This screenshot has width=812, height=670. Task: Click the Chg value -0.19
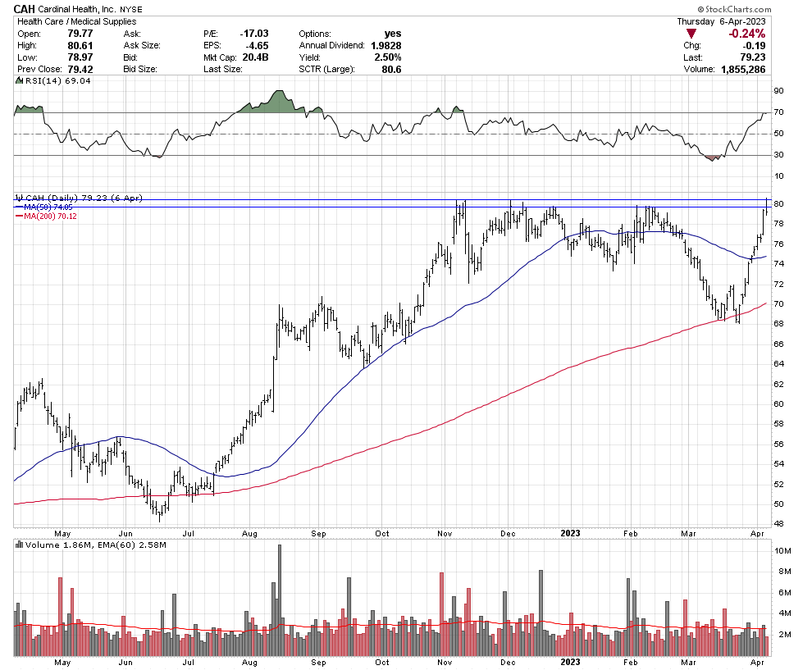pyautogui.click(x=753, y=46)
